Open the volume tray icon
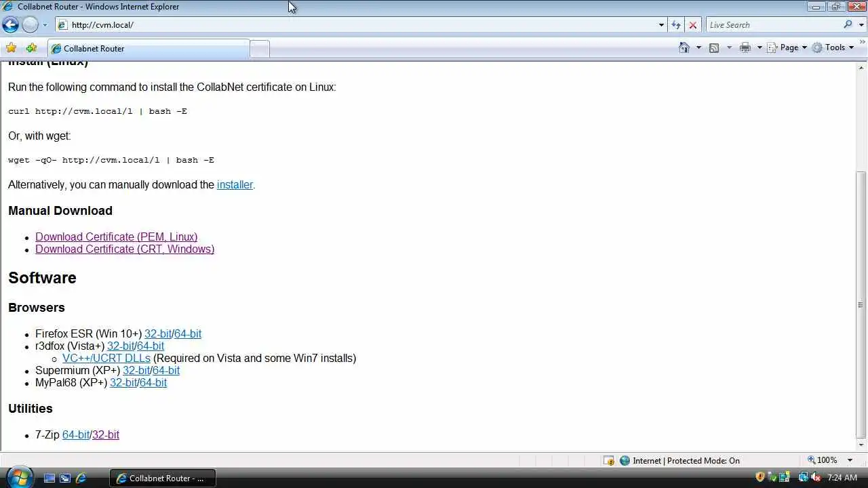868x488 pixels. [x=815, y=477]
